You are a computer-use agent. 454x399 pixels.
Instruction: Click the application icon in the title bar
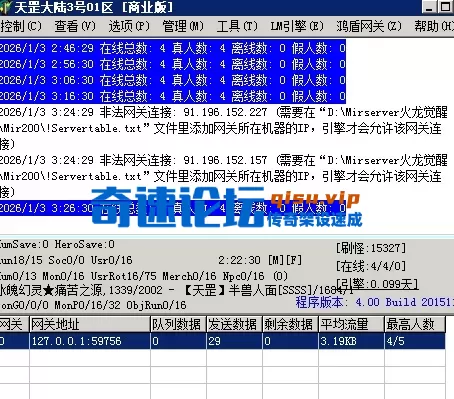[6, 7]
